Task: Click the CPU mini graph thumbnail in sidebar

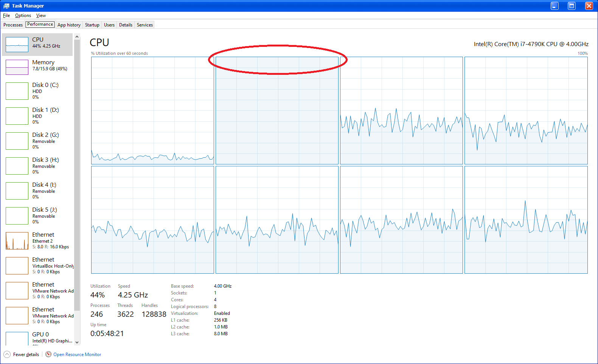Action: [x=17, y=45]
